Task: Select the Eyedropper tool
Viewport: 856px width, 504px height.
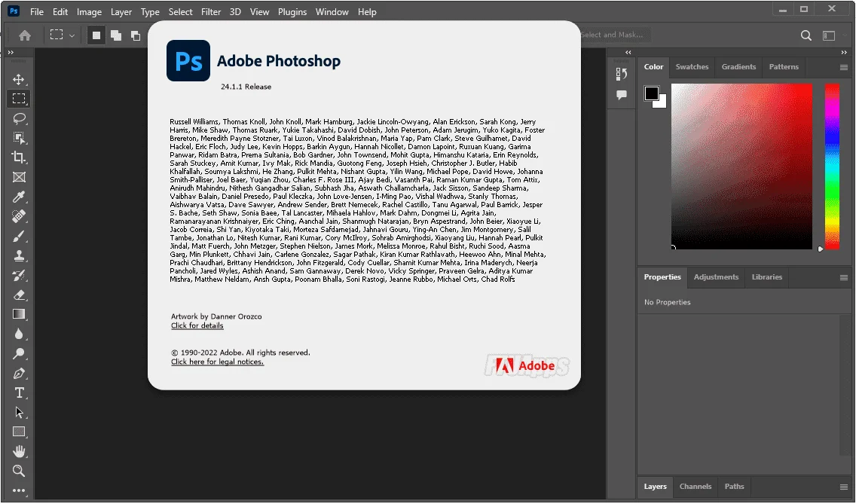Action: tap(19, 197)
